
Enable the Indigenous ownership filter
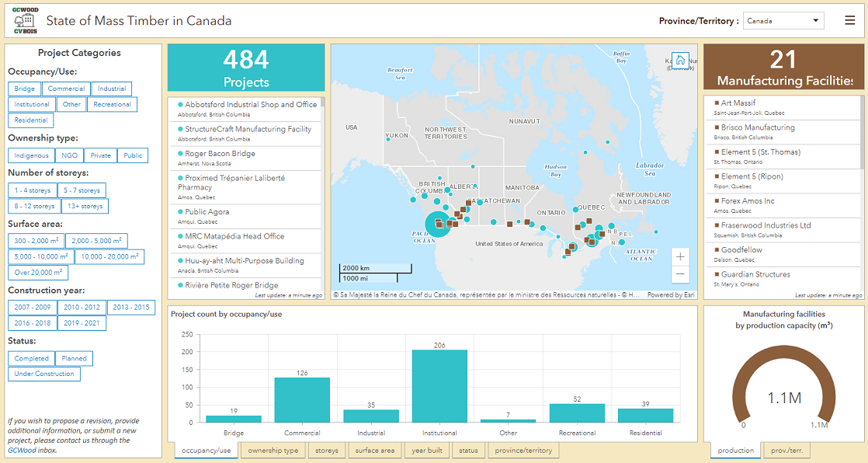pos(30,155)
